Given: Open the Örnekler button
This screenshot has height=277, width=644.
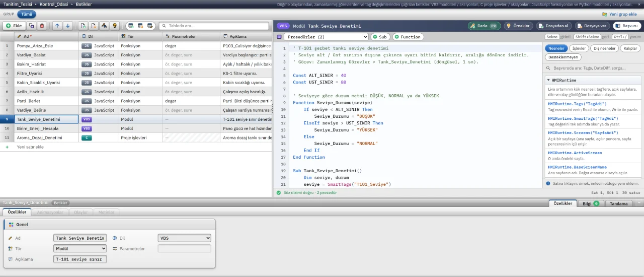Looking at the screenshot, I should click(x=518, y=26).
